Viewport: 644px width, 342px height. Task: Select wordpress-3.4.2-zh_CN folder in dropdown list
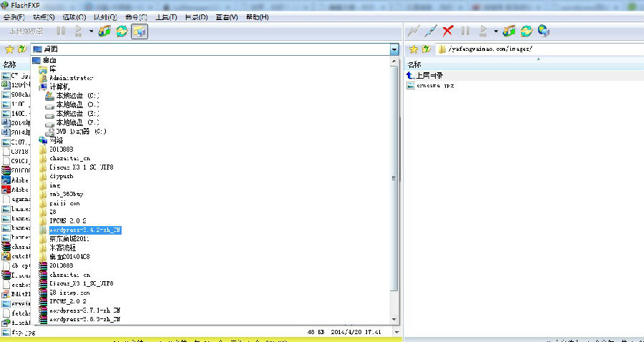click(x=84, y=230)
